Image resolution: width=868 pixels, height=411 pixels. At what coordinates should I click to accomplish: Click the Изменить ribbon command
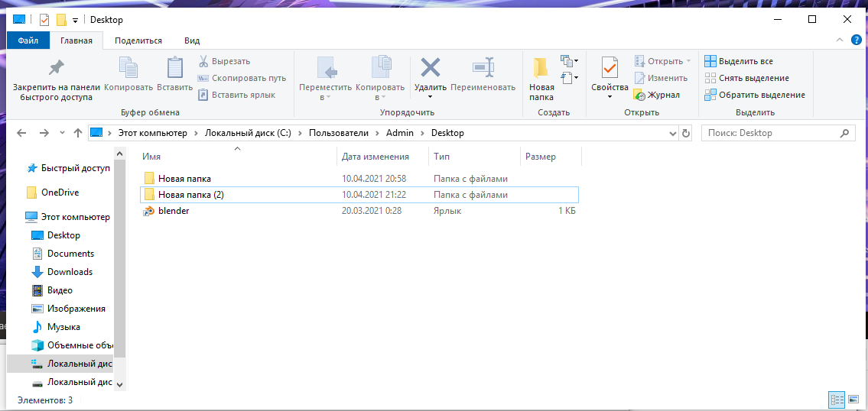point(661,78)
